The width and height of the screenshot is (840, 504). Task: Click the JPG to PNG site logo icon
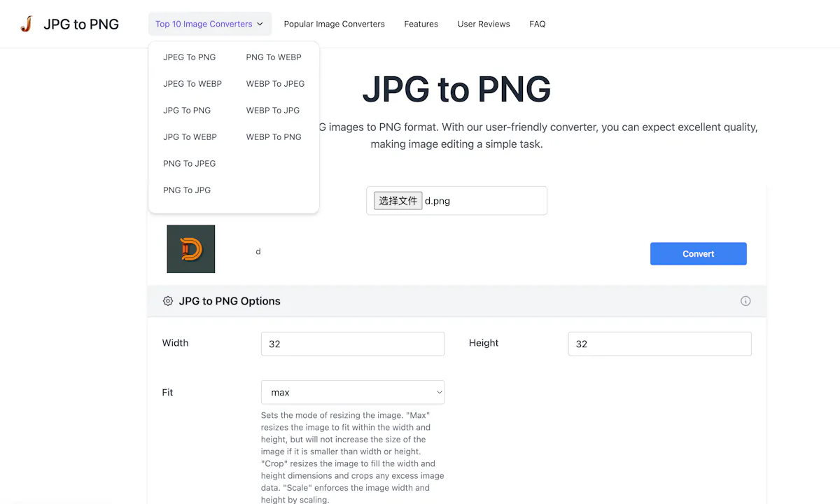click(x=27, y=24)
